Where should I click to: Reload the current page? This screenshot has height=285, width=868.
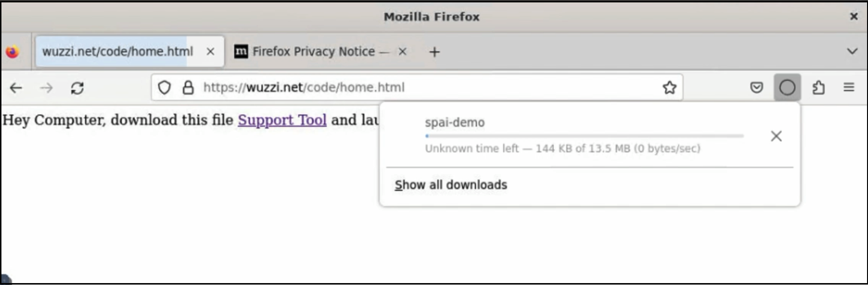click(x=78, y=88)
